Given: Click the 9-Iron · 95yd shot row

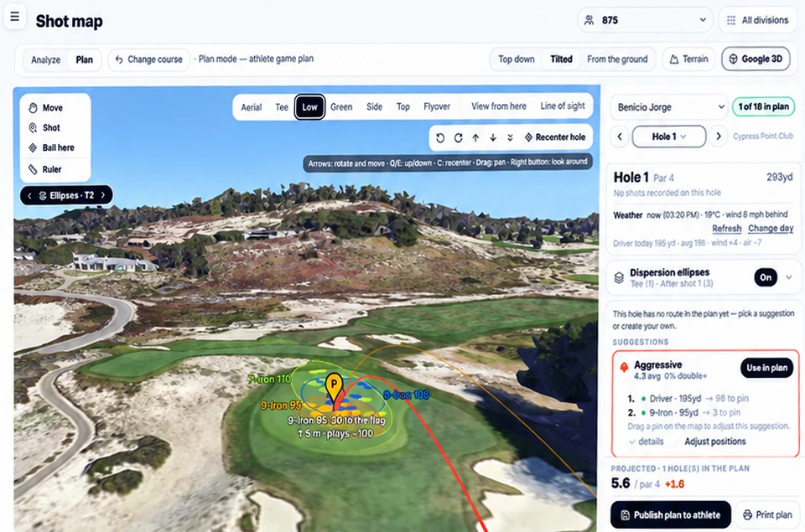Looking at the screenshot, I should tap(684, 413).
